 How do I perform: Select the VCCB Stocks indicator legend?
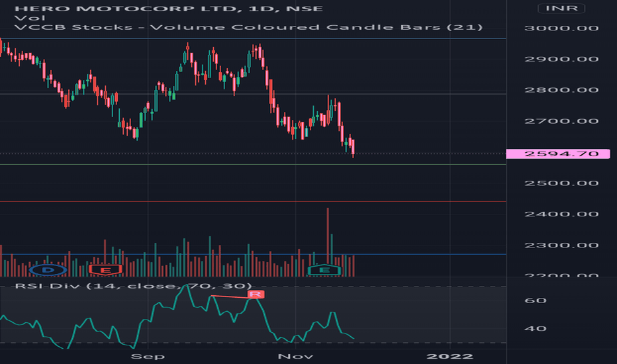[x=248, y=27]
